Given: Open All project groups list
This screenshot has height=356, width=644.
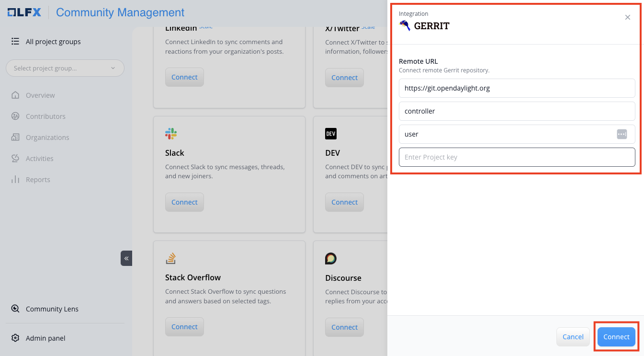Looking at the screenshot, I should 53,42.
